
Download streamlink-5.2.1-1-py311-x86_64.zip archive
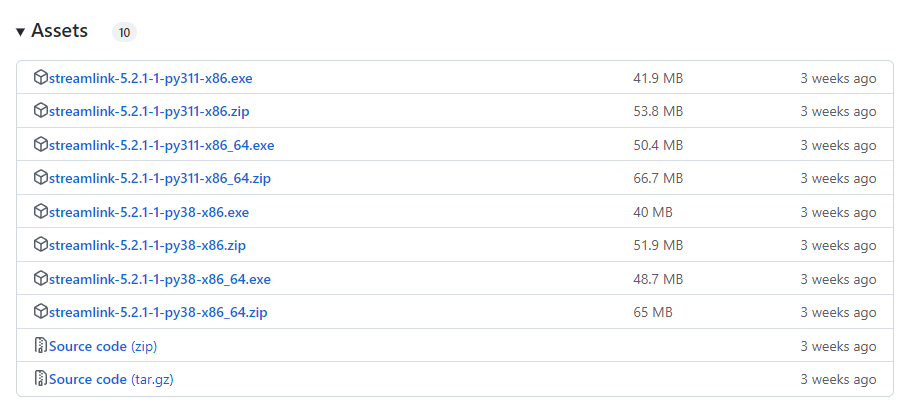click(x=160, y=178)
